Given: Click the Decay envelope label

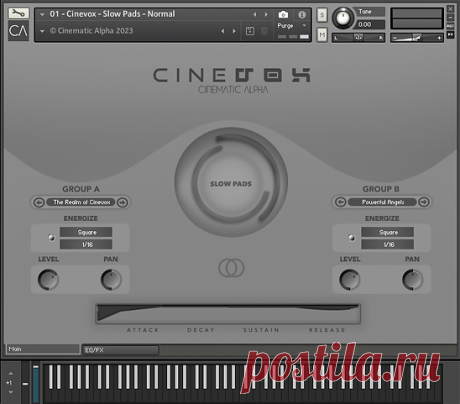Looking at the screenshot, I should tap(201, 330).
